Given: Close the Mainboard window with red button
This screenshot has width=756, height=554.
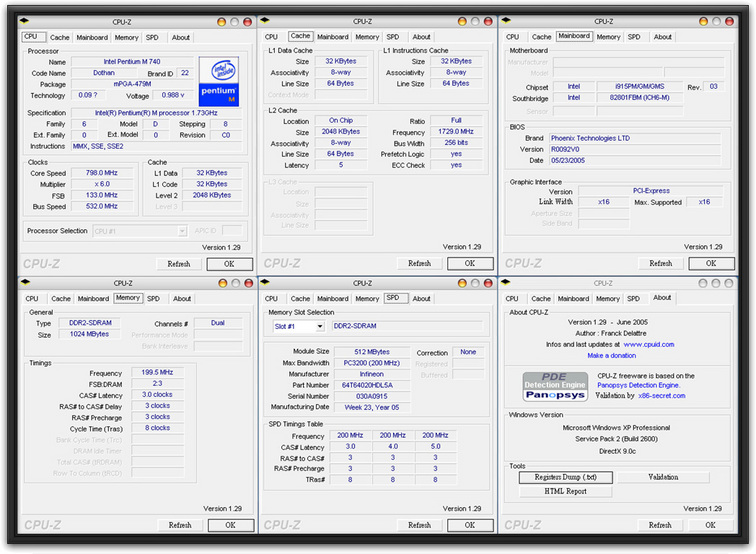Looking at the screenshot, I should (x=729, y=21).
